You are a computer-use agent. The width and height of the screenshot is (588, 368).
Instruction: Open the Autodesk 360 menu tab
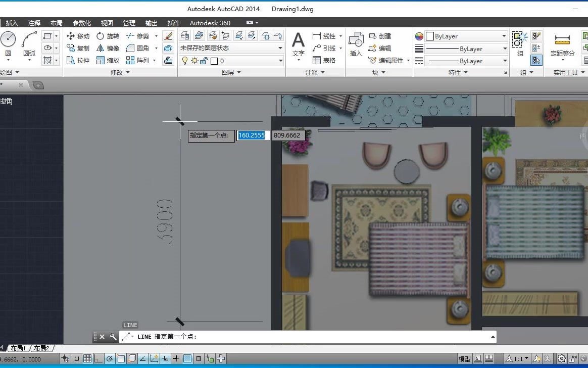point(210,23)
